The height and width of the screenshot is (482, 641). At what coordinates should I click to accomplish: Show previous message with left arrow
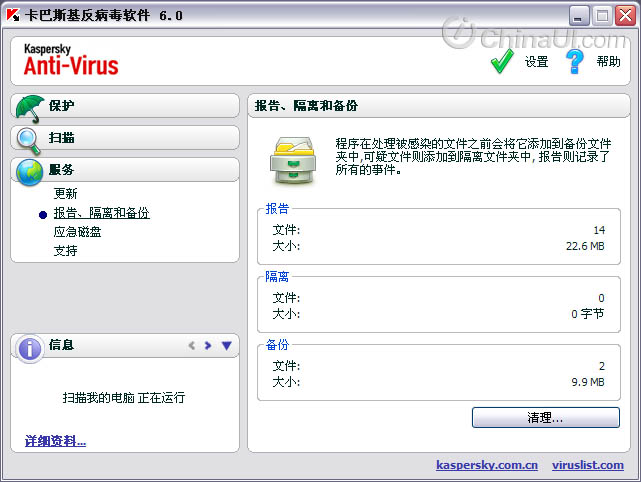[x=191, y=345]
